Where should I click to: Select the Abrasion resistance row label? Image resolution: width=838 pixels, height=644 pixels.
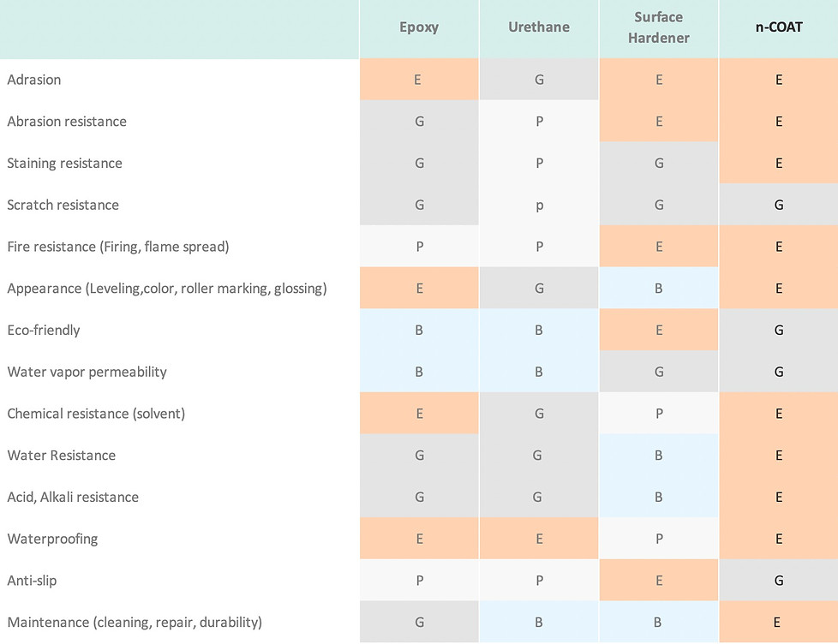tap(67, 122)
